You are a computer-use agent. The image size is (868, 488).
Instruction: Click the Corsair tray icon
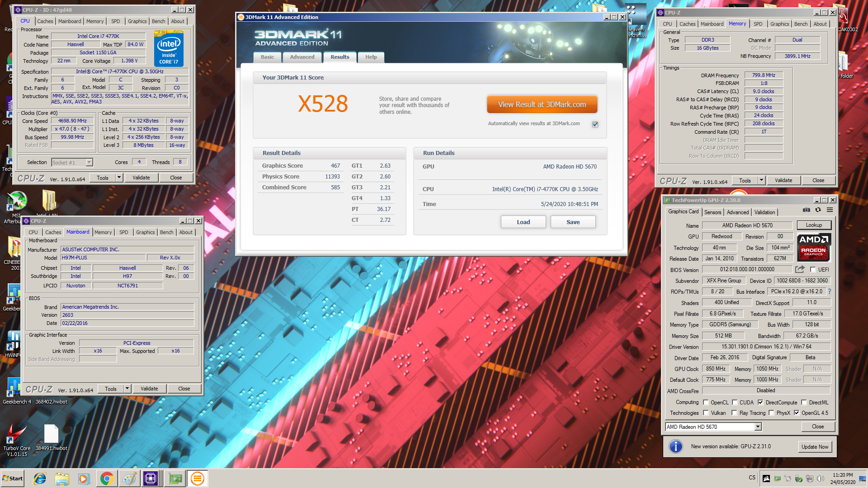[x=766, y=479]
